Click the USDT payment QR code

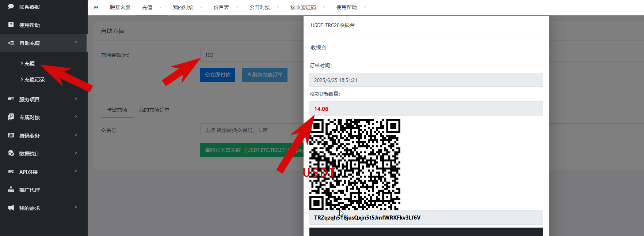click(x=355, y=164)
